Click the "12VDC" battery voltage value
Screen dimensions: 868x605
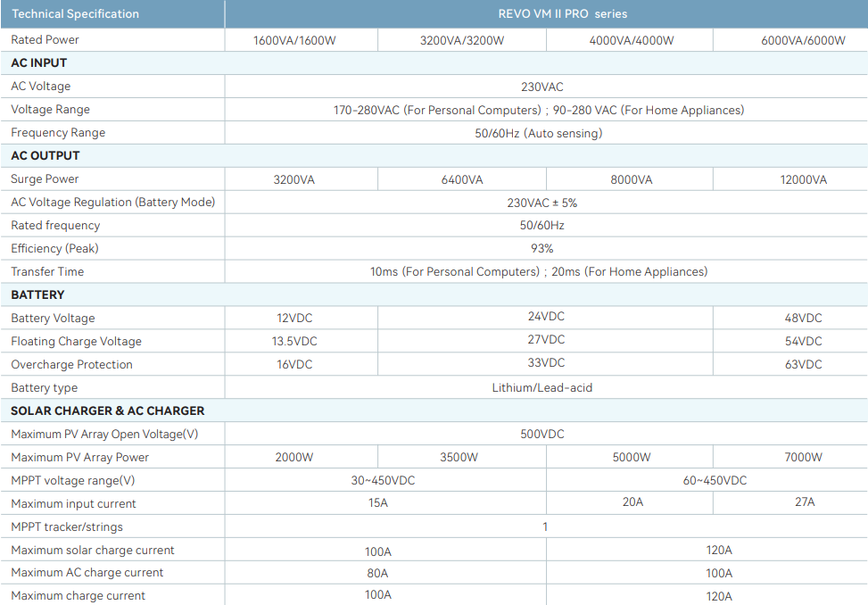294,319
